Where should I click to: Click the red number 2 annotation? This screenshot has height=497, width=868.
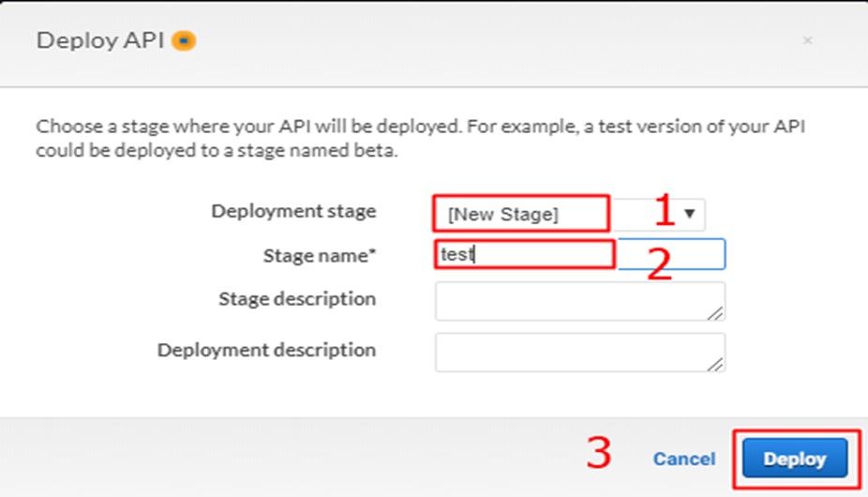(660, 265)
